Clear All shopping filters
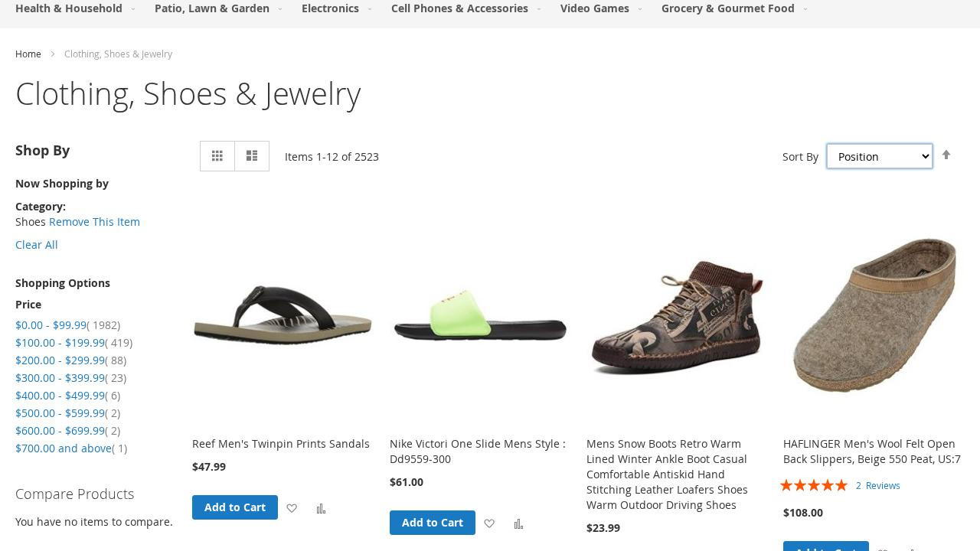This screenshot has height=551, width=980. point(37,245)
